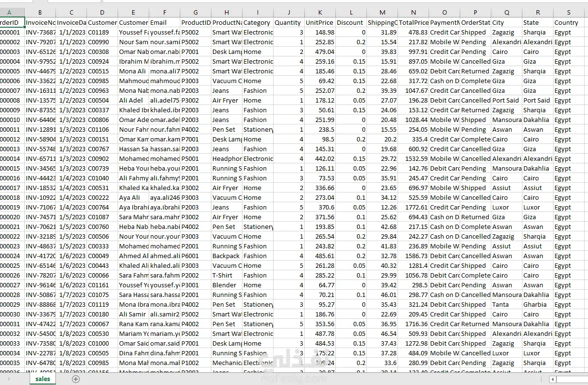Select column M header
This screenshot has width=588, height=385.
pos(382,12)
